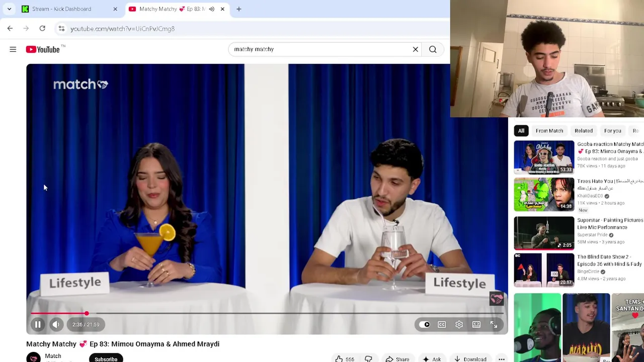This screenshot has height=362, width=644.
Task: Clear the search box with the X
Action: pos(416,49)
